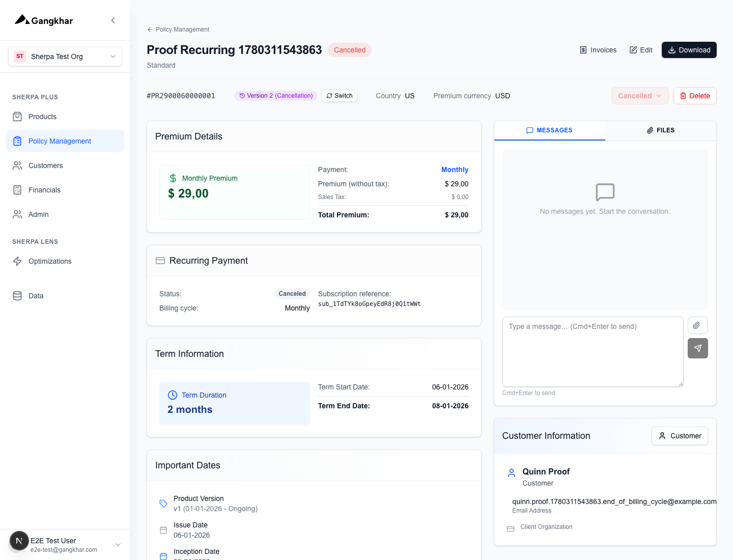Image resolution: width=733 pixels, height=560 pixels.
Task: Open the Financials section
Action: 65,190
